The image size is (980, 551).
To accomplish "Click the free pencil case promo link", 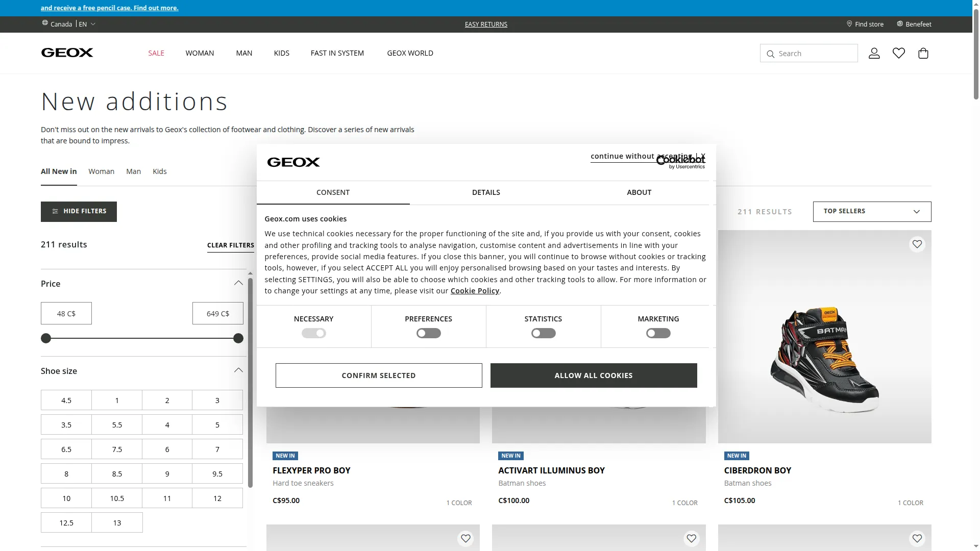I will [x=110, y=8].
